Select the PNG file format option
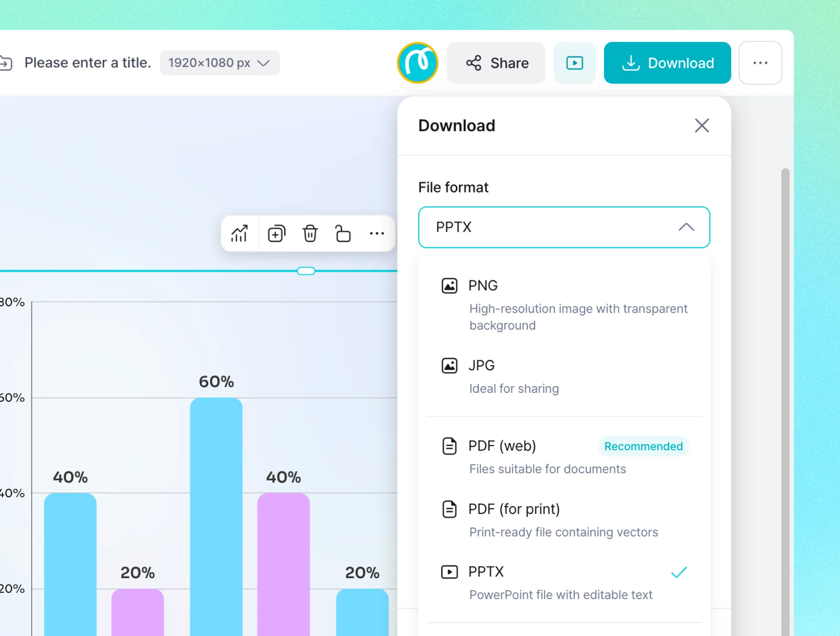The height and width of the screenshot is (636, 840). (564, 305)
